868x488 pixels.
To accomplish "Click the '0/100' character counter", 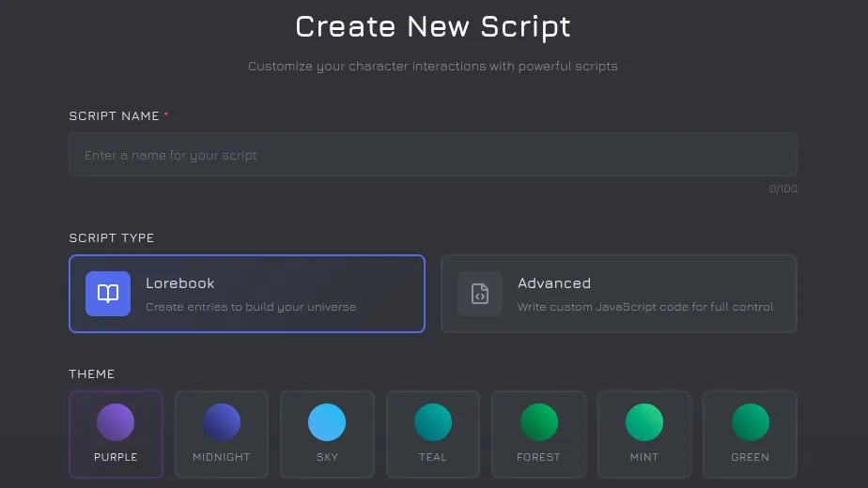I will point(783,189).
